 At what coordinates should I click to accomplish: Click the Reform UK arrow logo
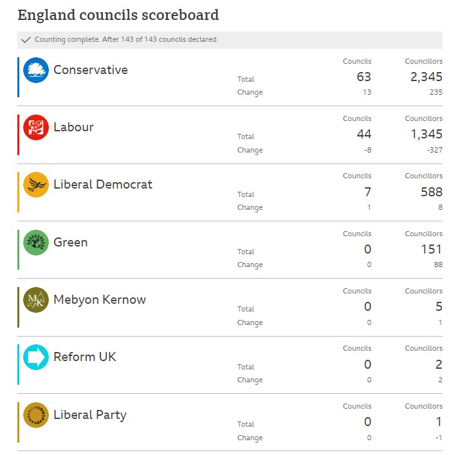(36, 357)
